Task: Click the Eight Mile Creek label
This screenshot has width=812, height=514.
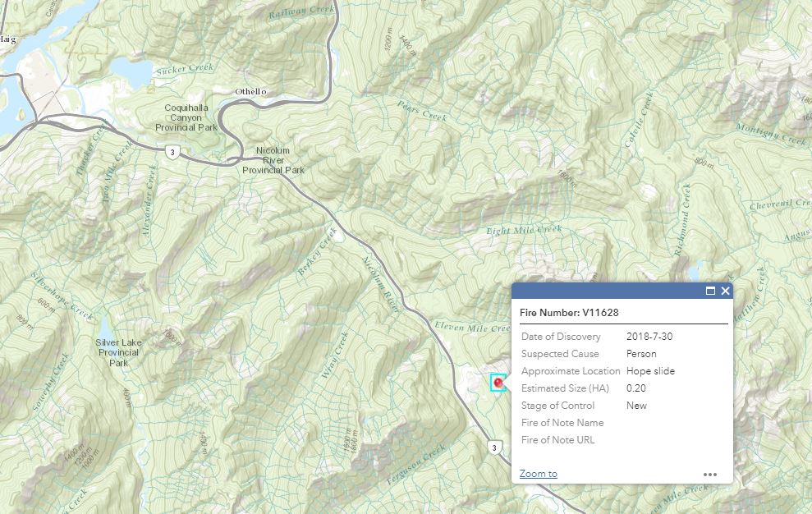Action: pos(524,231)
